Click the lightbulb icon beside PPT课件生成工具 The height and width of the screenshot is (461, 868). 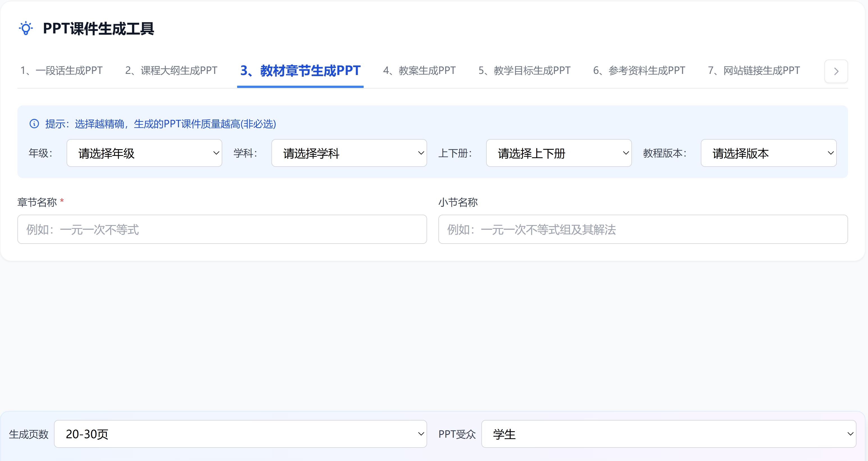pyautogui.click(x=26, y=28)
